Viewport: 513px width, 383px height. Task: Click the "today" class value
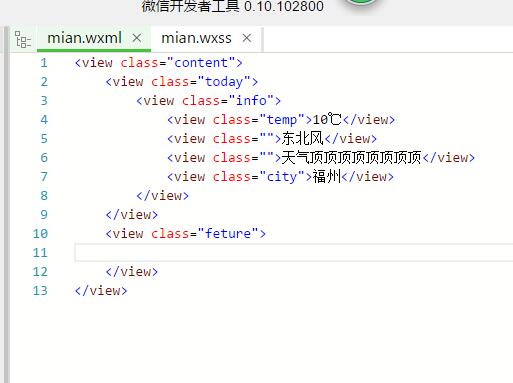tap(224, 82)
